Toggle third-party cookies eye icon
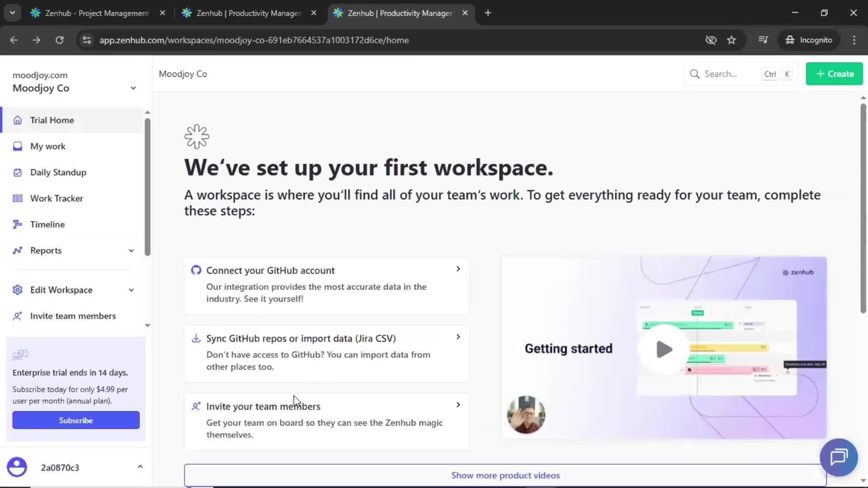Screen dimensions: 868x488 tap(711, 40)
